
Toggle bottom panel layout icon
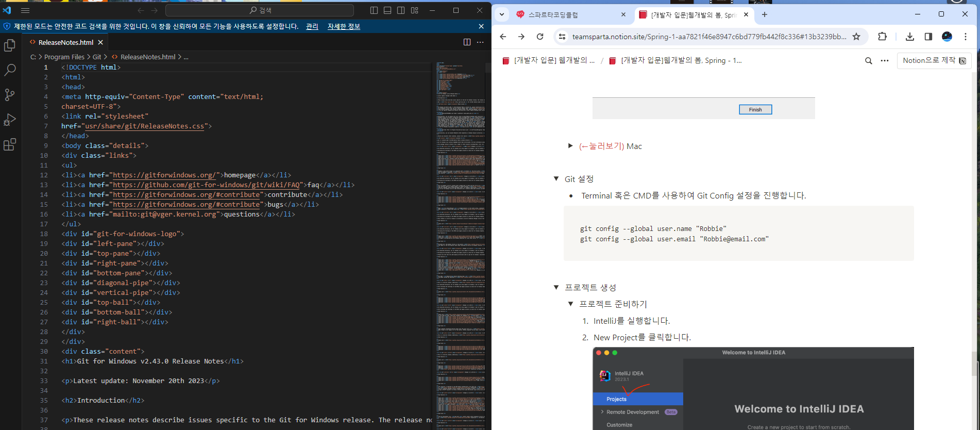[x=387, y=10]
